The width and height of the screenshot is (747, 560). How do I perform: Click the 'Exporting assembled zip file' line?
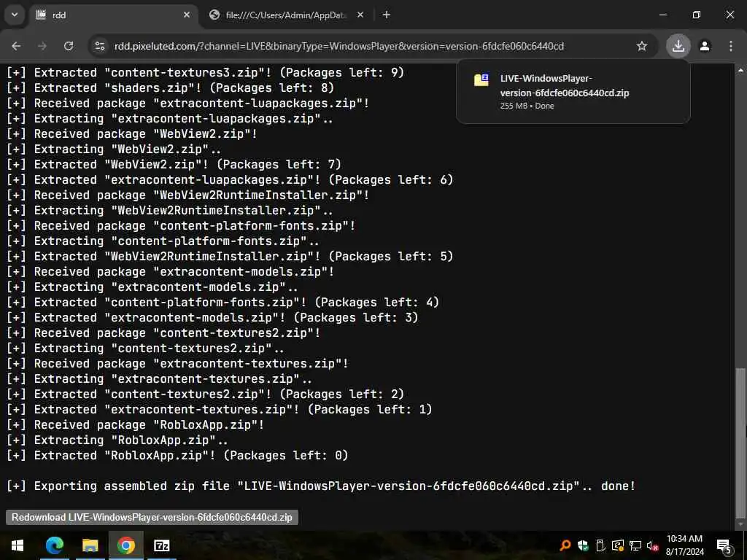point(321,486)
